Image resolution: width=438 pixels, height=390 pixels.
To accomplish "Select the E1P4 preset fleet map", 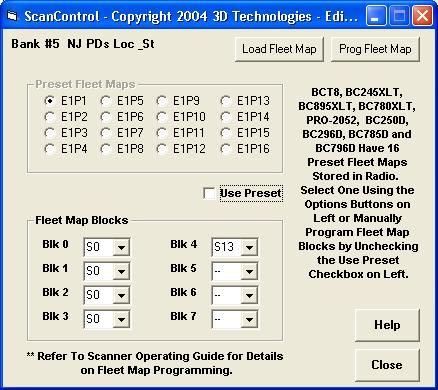I will coord(50,149).
